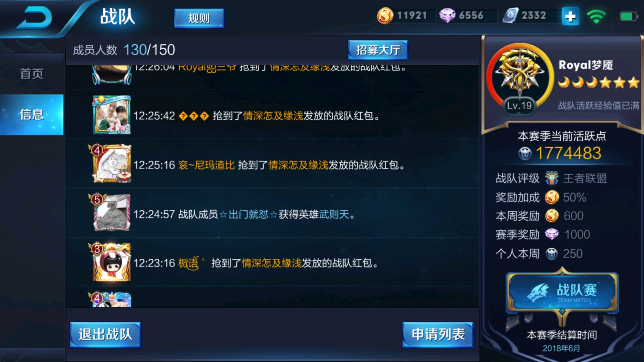Click the purple diamond currency icon
Screen dimensions: 644x362
click(x=447, y=15)
